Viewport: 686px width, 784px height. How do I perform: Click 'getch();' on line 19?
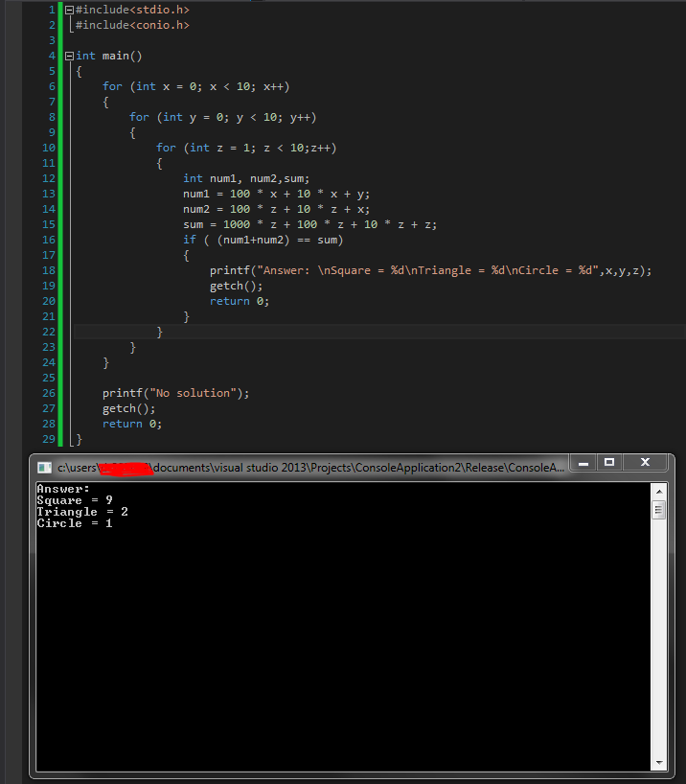(236, 286)
